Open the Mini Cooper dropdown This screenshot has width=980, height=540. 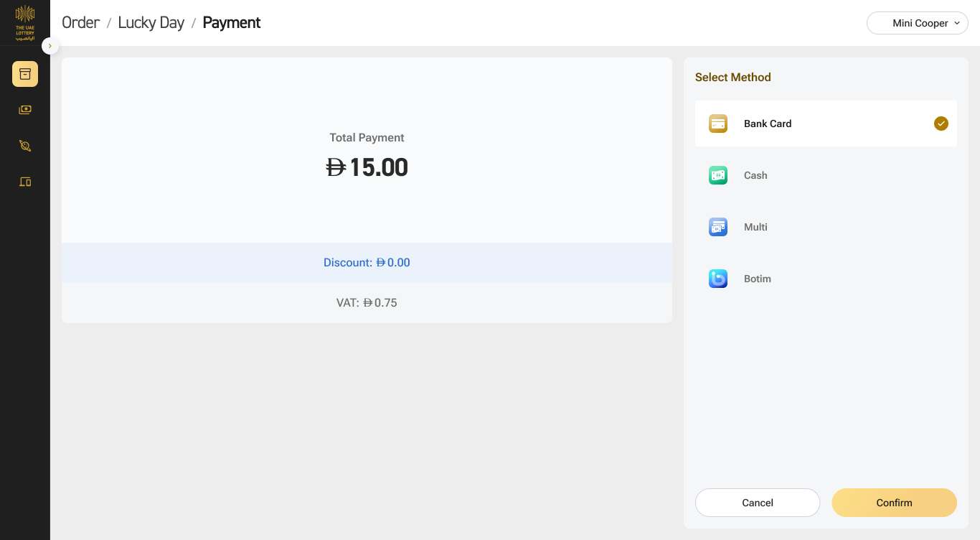(x=918, y=23)
